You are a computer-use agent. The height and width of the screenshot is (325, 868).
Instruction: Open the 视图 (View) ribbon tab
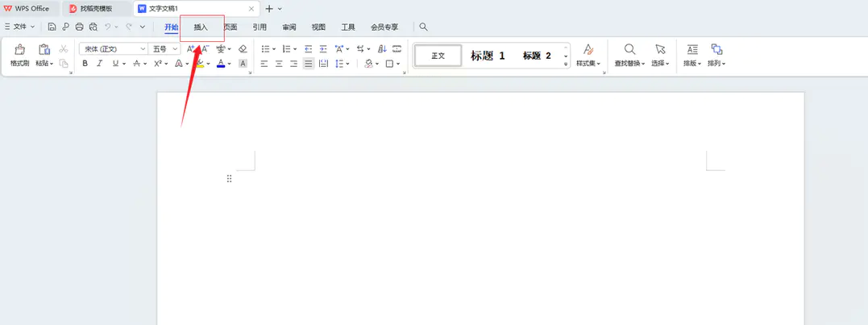[x=318, y=27]
